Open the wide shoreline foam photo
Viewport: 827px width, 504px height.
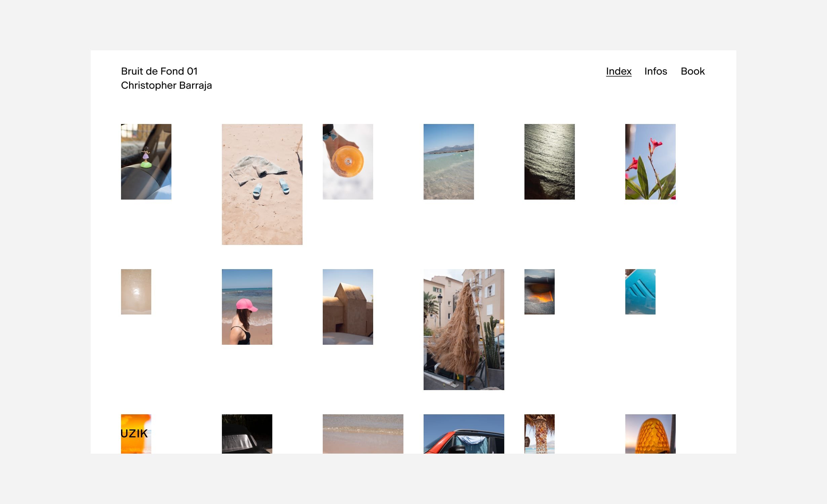[x=363, y=434]
